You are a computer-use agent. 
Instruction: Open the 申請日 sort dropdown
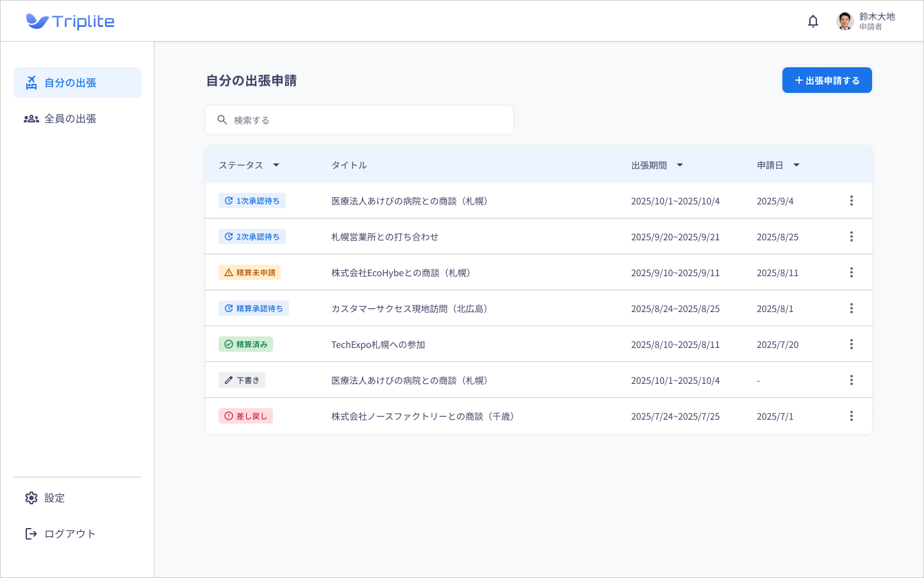tap(796, 165)
